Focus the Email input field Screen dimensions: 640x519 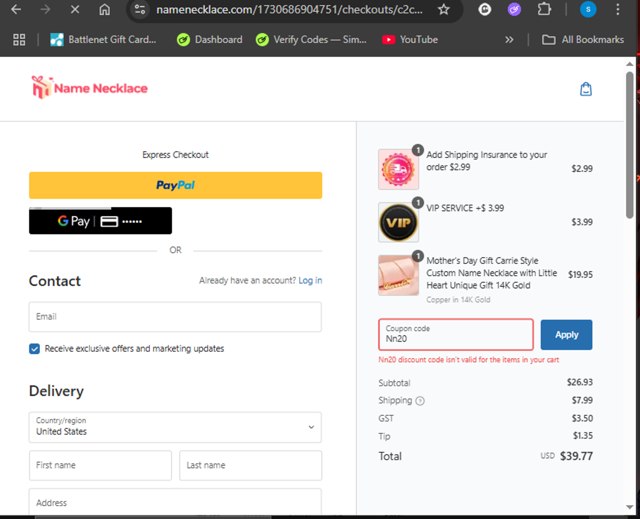tap(176, 317)
